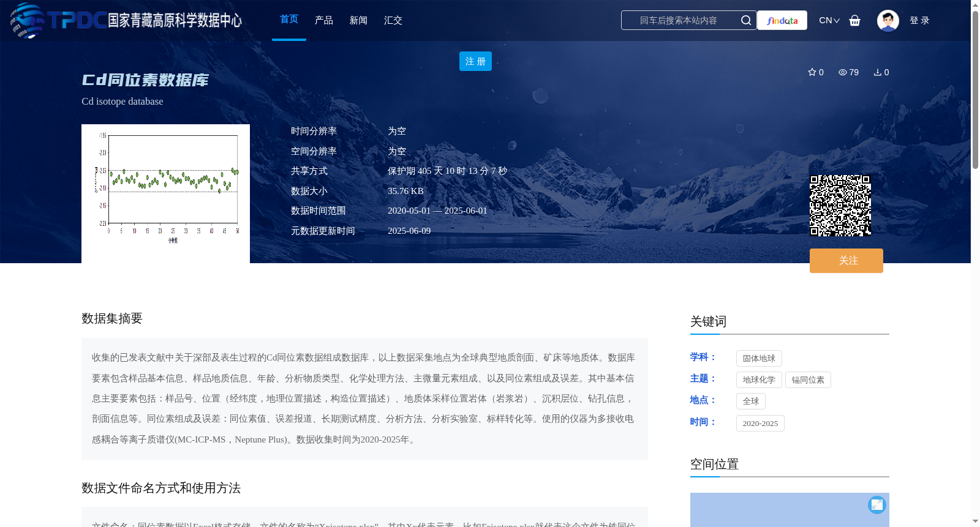Click the 时间 label in keywords
This screenshot has height=527, width=980.
point(703,422)
